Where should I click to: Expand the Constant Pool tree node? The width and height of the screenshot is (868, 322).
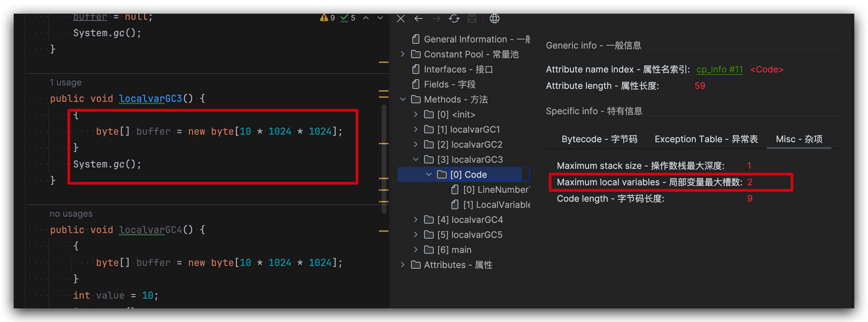(x=403, y=54)
